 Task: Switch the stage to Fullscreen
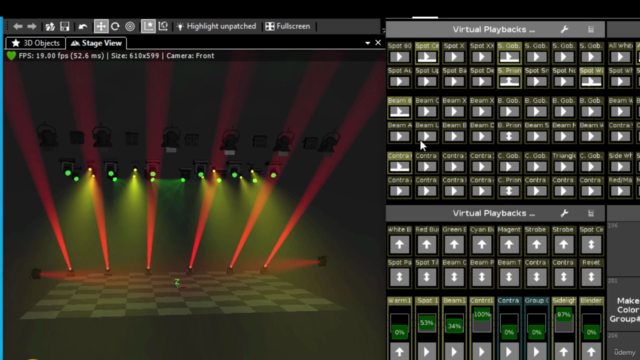point(288,27)
